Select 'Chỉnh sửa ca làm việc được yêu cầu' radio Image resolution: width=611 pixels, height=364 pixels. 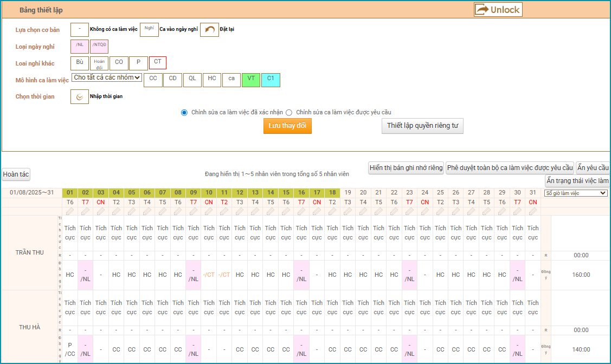(x=289, y=112)
